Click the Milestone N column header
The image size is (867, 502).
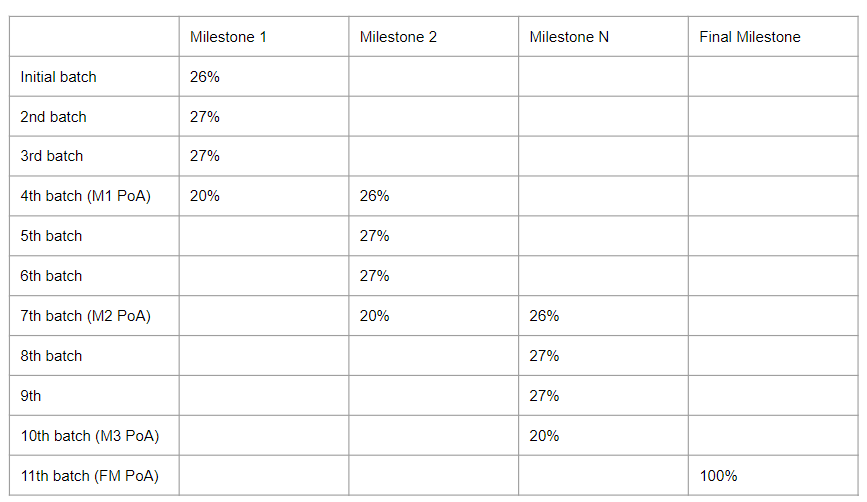[x=569, y=37]
